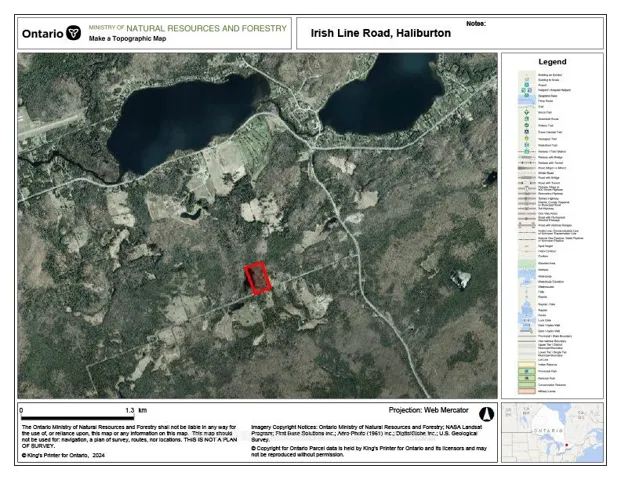Screen dimensions: 621x480
Task: Select the red parcel outline on the map
Action: point(258,278)
